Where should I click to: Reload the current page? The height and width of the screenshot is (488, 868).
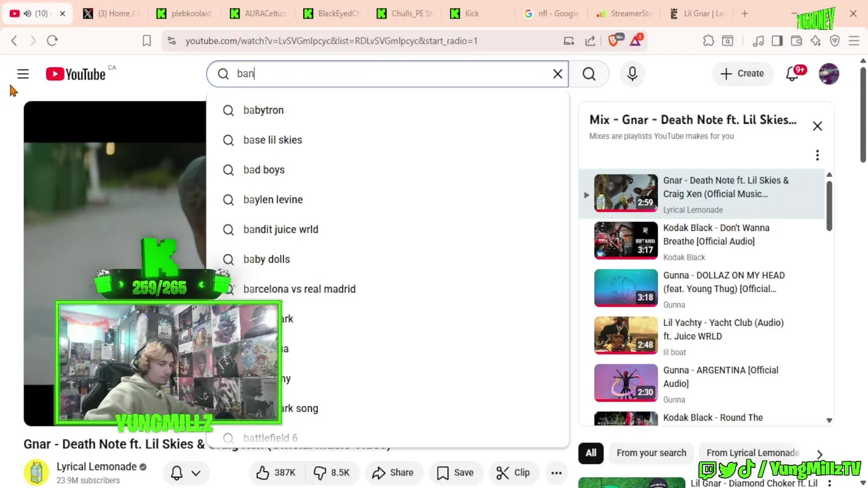52,41
